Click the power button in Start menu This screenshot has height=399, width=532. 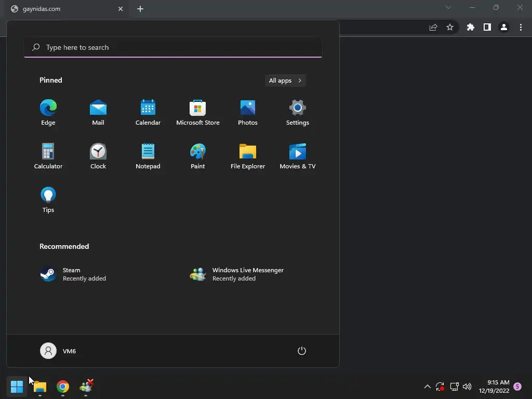pyautogui.click(x=302, y=351)
